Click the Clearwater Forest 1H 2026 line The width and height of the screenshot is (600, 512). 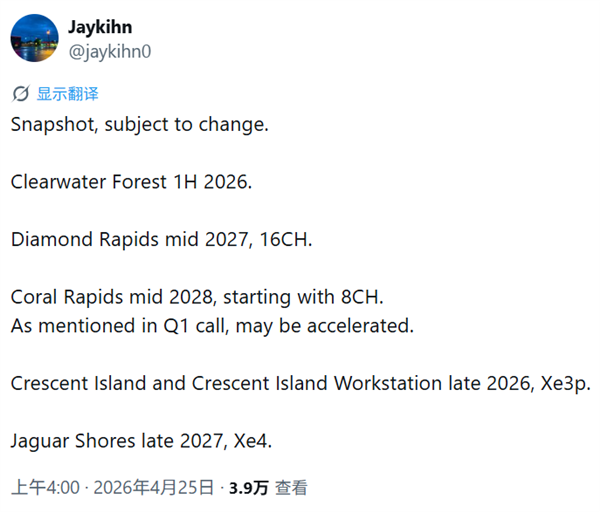click(x=134, y=183)
